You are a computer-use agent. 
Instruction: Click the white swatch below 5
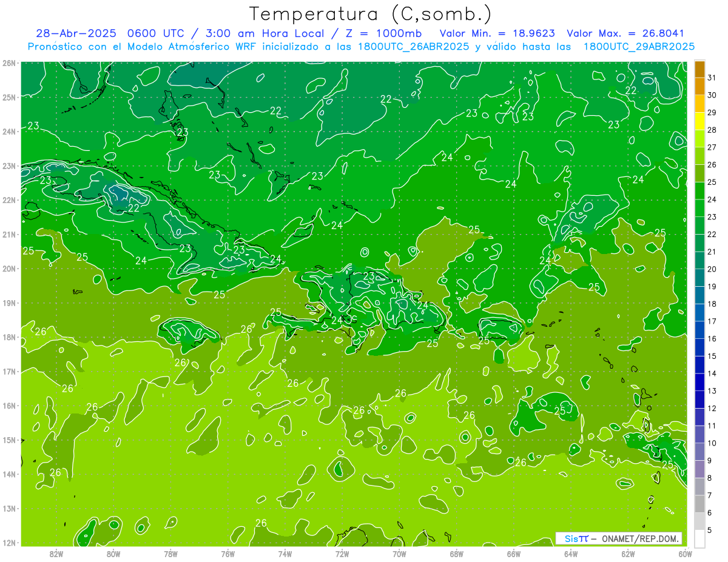click(699, 538)
